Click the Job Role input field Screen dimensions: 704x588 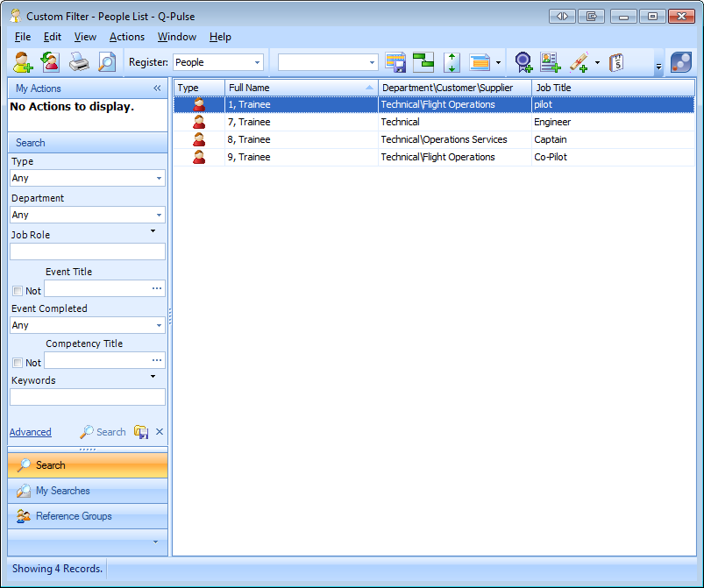pos(88,251)
